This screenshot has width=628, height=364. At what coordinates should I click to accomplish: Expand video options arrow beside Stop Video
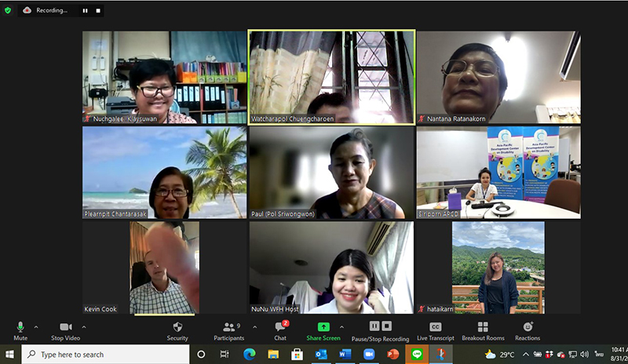(84, 326)
